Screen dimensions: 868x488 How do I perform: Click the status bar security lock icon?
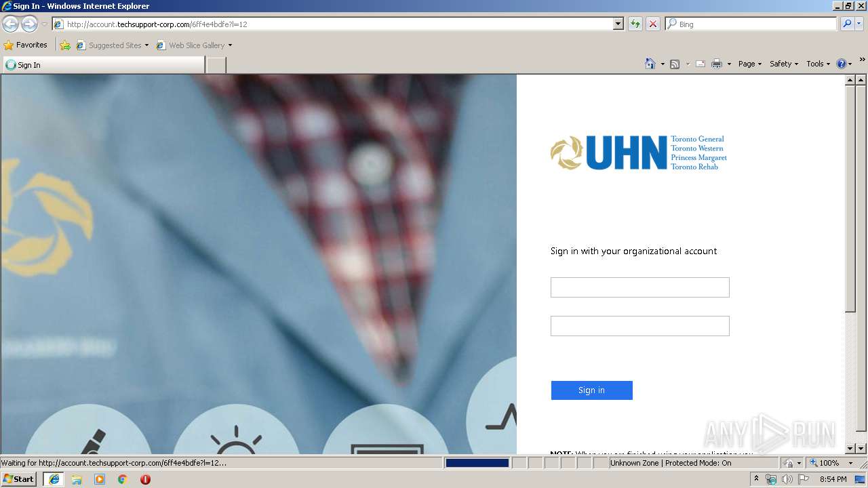[789, 463]
